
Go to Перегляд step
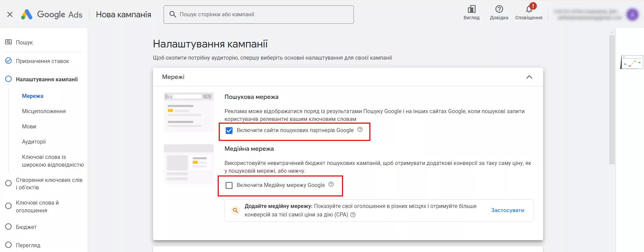[x=28, y=245]
